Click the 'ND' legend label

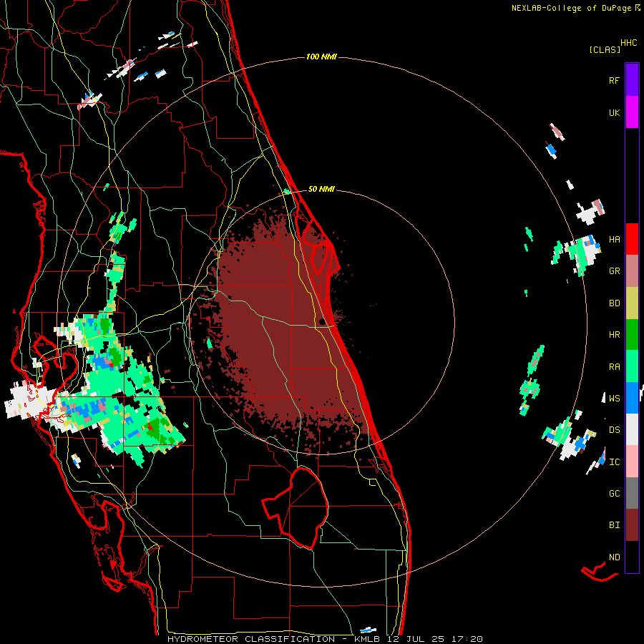click(614, 557)
